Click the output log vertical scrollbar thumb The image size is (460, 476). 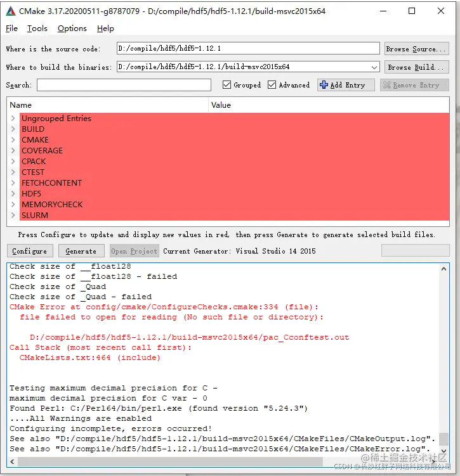tap(444, 439)
